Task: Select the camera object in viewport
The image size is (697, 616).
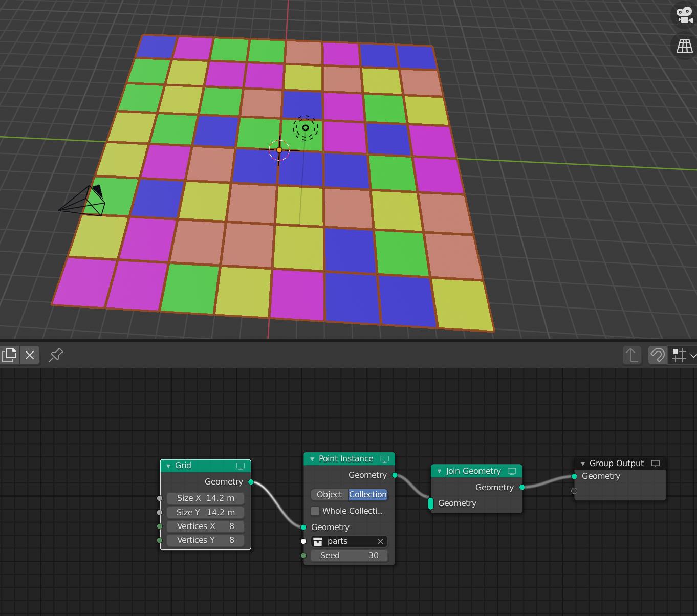Action: (x=82, y=201)
